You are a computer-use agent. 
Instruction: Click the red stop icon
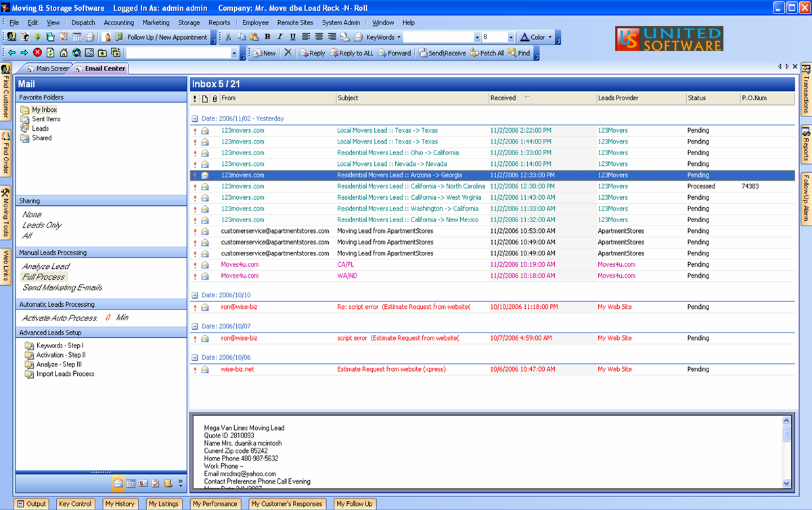(x=37, y=53)
